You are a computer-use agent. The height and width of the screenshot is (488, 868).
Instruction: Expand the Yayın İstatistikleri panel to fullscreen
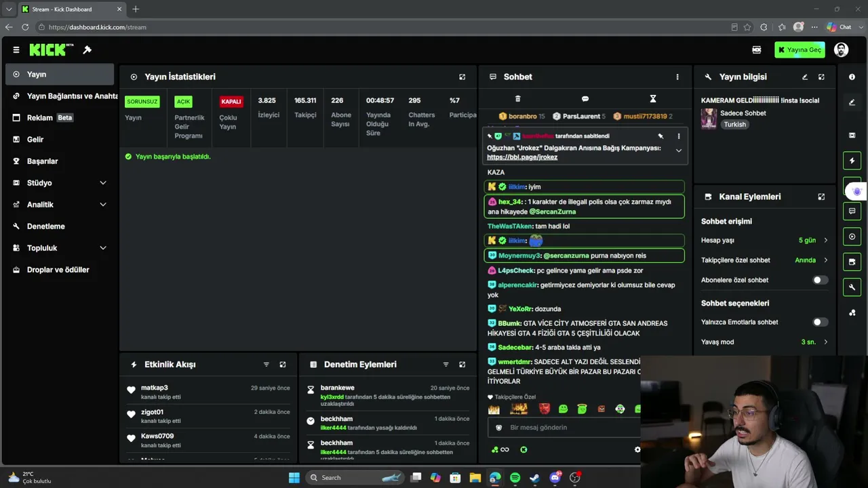462,77
